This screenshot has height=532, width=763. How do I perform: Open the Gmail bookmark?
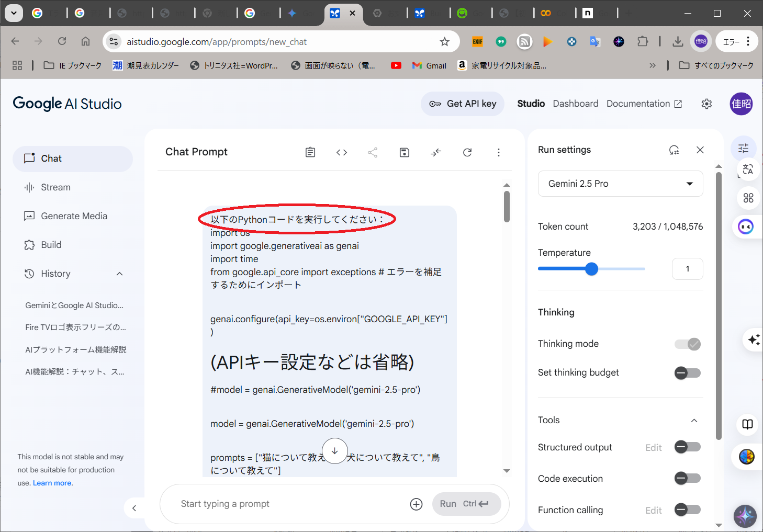click(430, 65)
